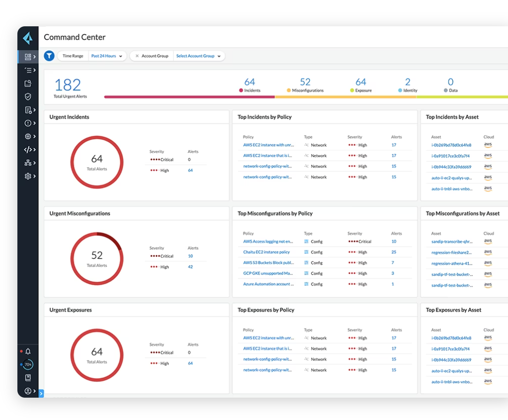Image resolution: width=508 pixels, height=420 pixels.
Task: Select the Misconfigurations count of 52
Action: (x=305, y=82)
